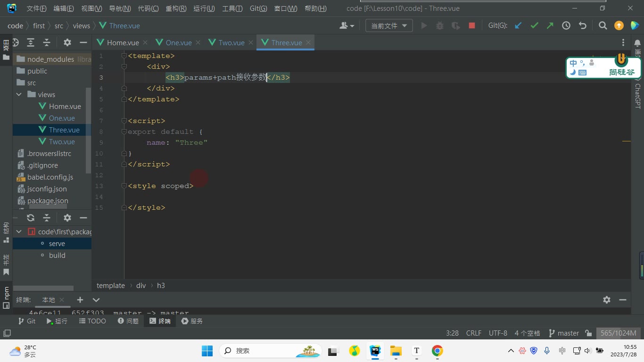Click the Git update project arrow icon
Viewport: 644px width, 362px height.
[518, 26]
